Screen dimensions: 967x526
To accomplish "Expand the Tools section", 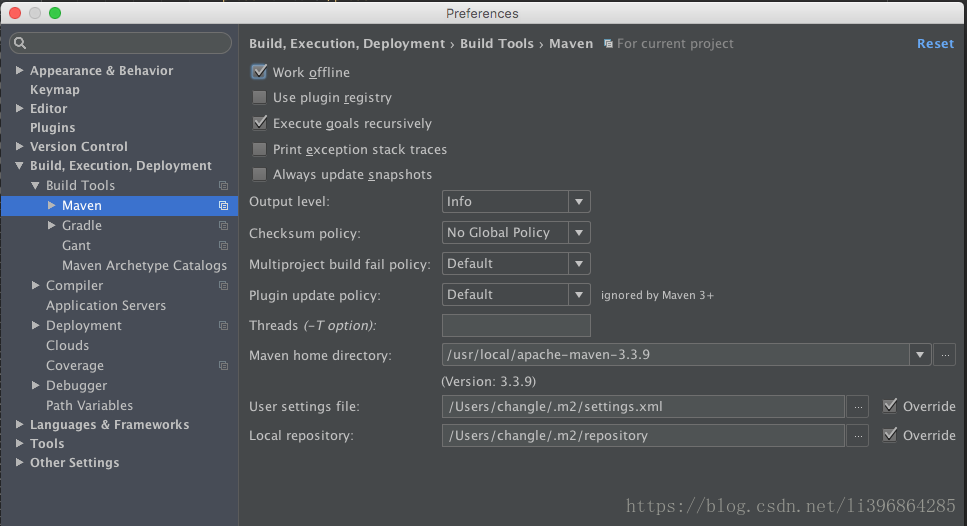I will (x=20, y=443).
